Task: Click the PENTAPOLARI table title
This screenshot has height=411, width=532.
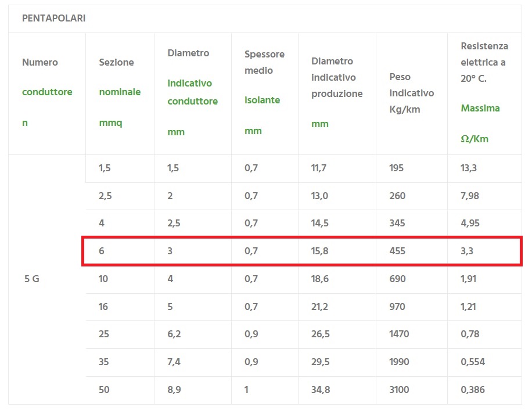Action: 53,19
